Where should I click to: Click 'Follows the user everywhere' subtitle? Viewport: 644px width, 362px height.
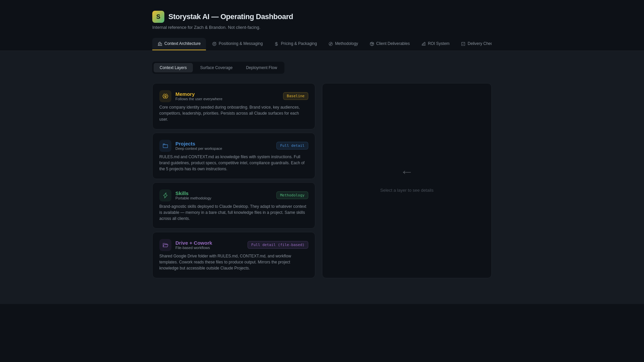[x=199, y=99]
